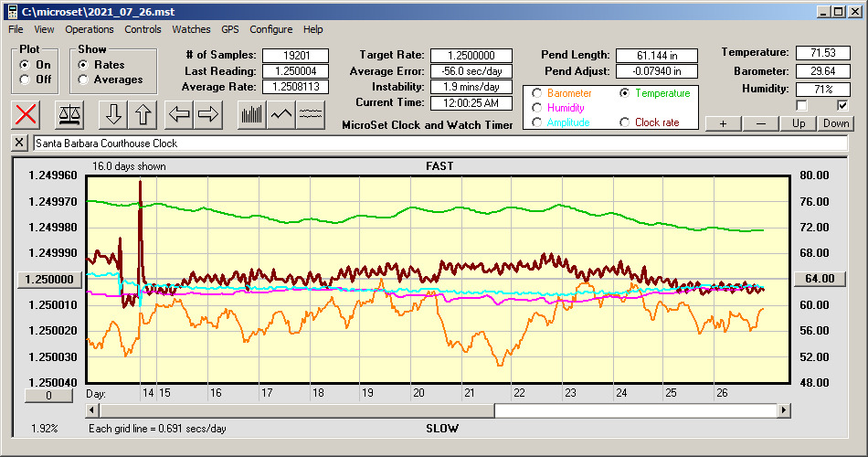
Task: Click the right arrow toolbar button
Action: (x=208, y=114)
